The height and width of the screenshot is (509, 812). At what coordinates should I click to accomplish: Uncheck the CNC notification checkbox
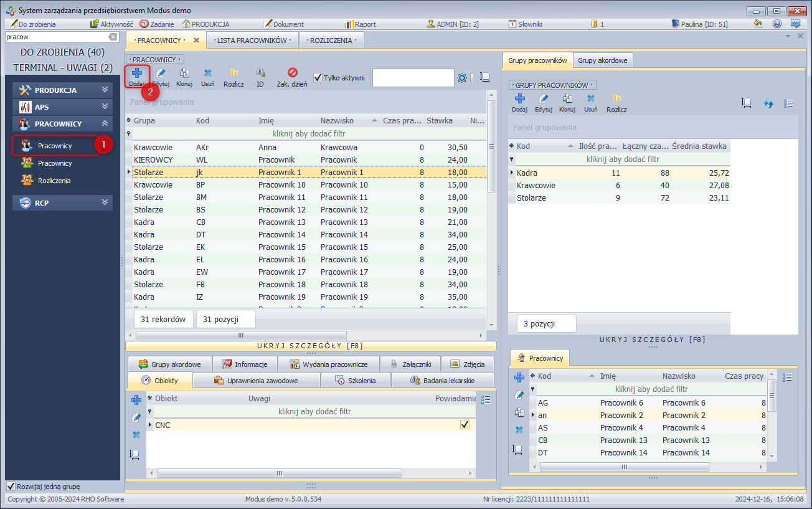click(465, 425)
